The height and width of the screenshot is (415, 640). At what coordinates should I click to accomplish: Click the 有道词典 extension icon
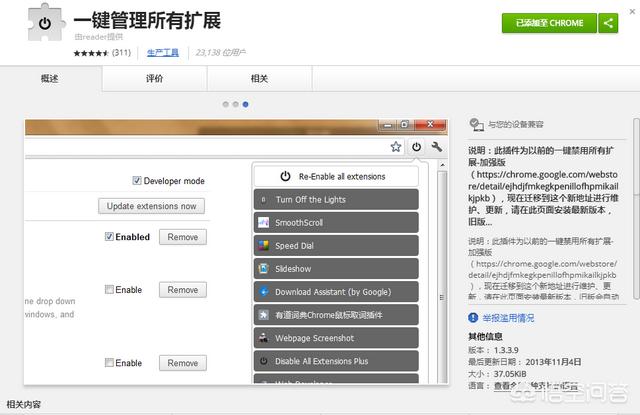click(264, 315)
